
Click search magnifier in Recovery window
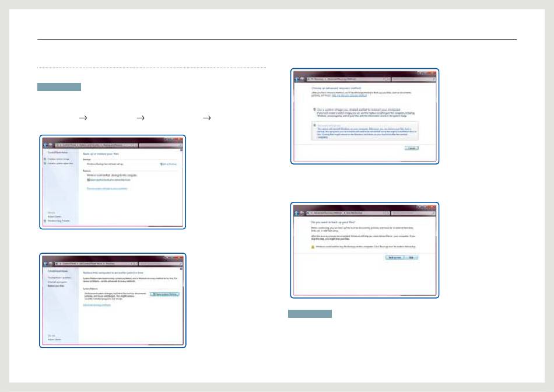(181, 264)
